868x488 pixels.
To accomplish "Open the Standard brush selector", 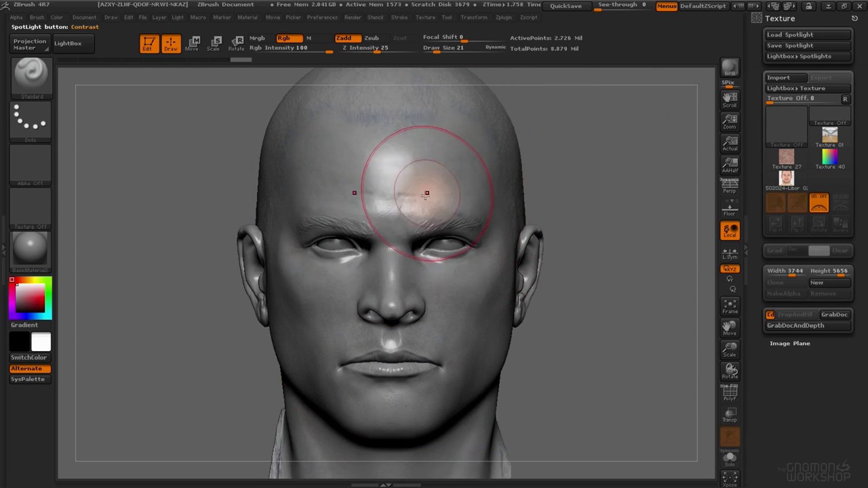I will click(x=31, y=79).
